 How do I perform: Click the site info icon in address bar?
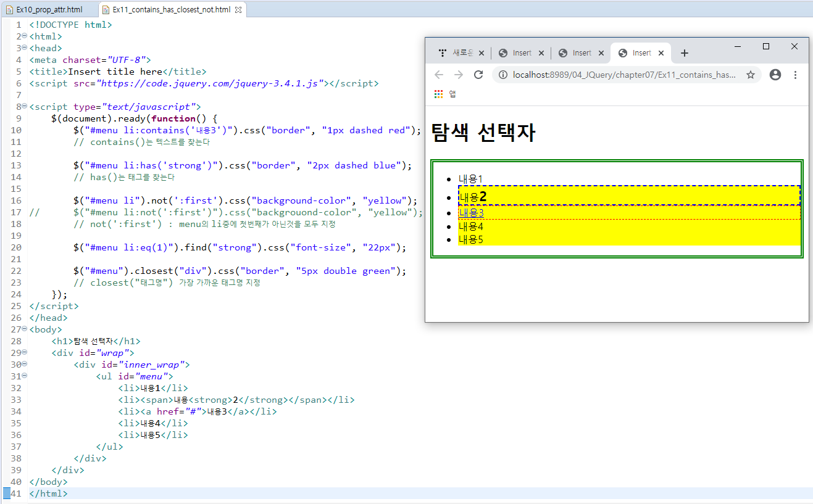(503, 75)
